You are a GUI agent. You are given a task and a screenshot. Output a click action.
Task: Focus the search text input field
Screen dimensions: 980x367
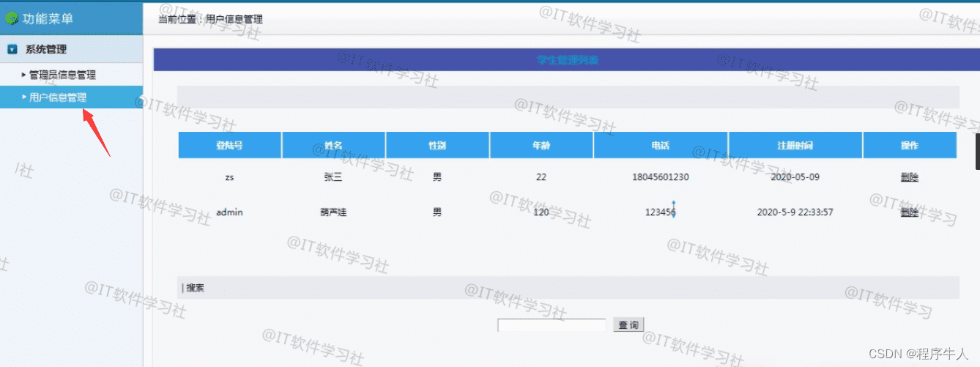552,325
